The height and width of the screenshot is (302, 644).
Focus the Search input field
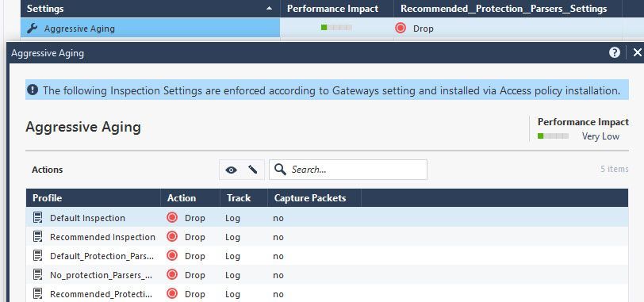(348, 170)
